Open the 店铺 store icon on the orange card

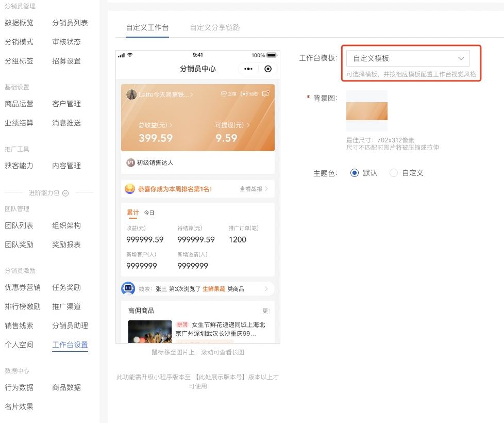[228, 94]
